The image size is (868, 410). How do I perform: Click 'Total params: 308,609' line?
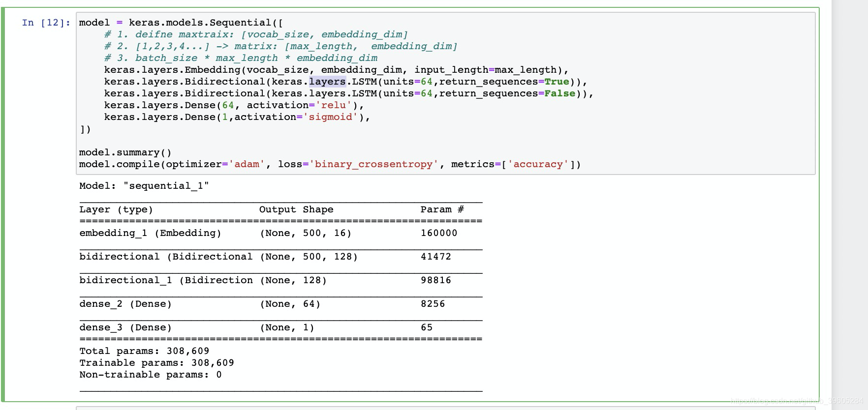(144, 351)
